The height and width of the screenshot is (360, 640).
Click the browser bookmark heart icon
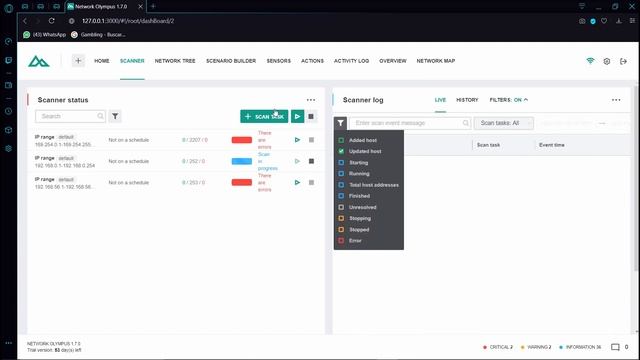click(x=604, y=21)
